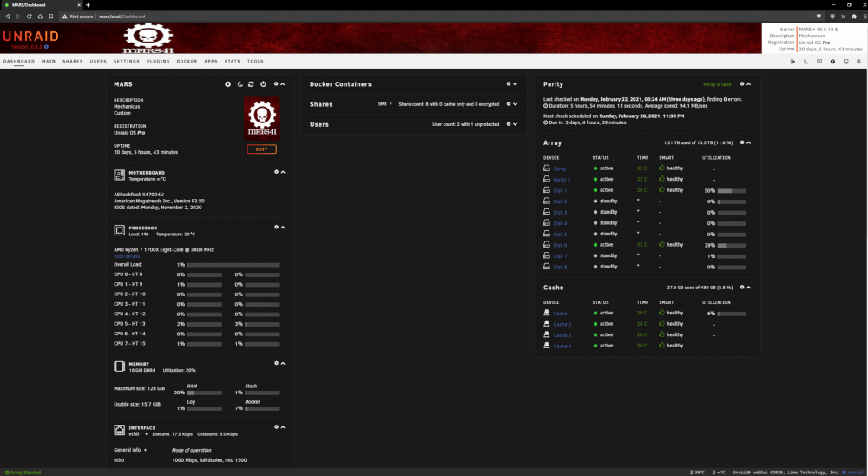
Task: Open the terminal icon in the top toolbar
Action: pos(806,62)
